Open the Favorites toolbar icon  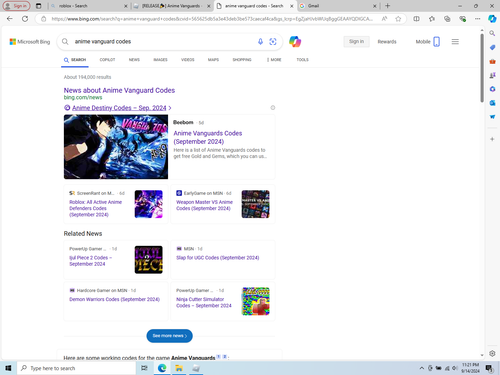432,19
